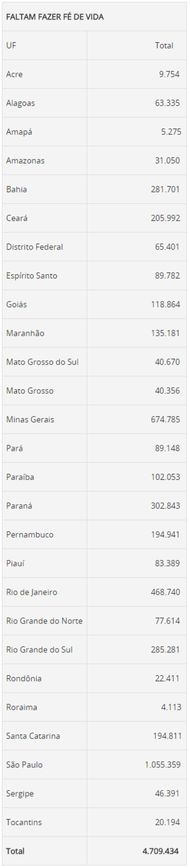Image resolution: width=190 pixels, height=868 pixels.
Task: Click Espírito Santo state name
Action: 31,276
